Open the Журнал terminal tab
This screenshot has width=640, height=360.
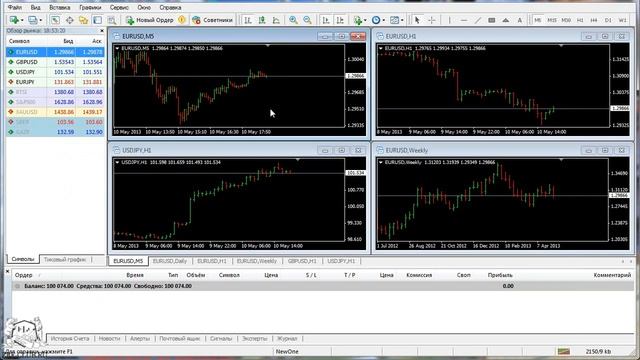[x=287, y=338]
